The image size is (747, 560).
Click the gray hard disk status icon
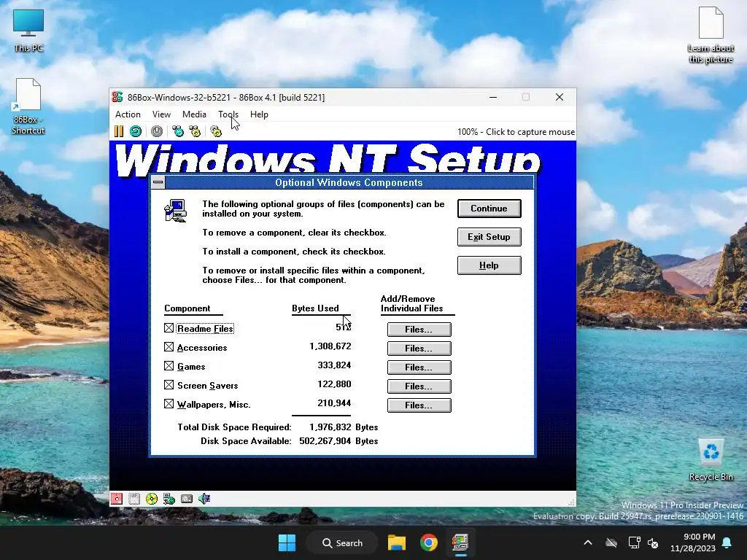coord(187,499)
